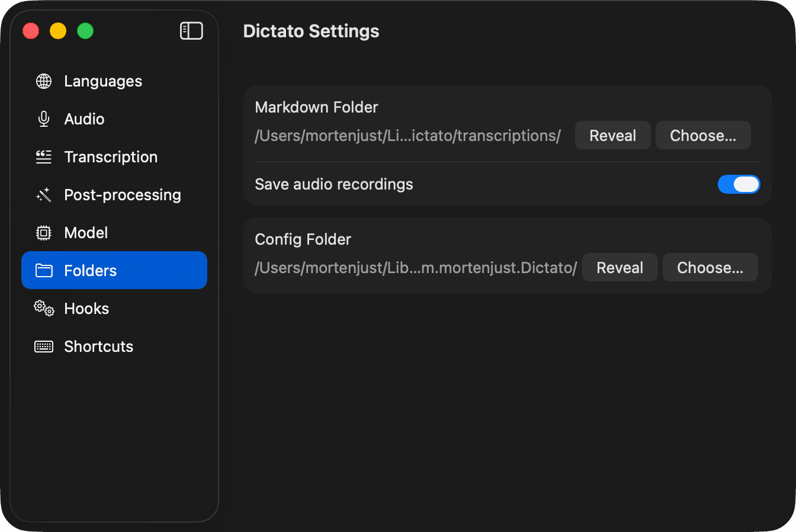Viewport: 796px width, 532px height.
Task: Select the chip icon beside Model
Action: (43, 232)
